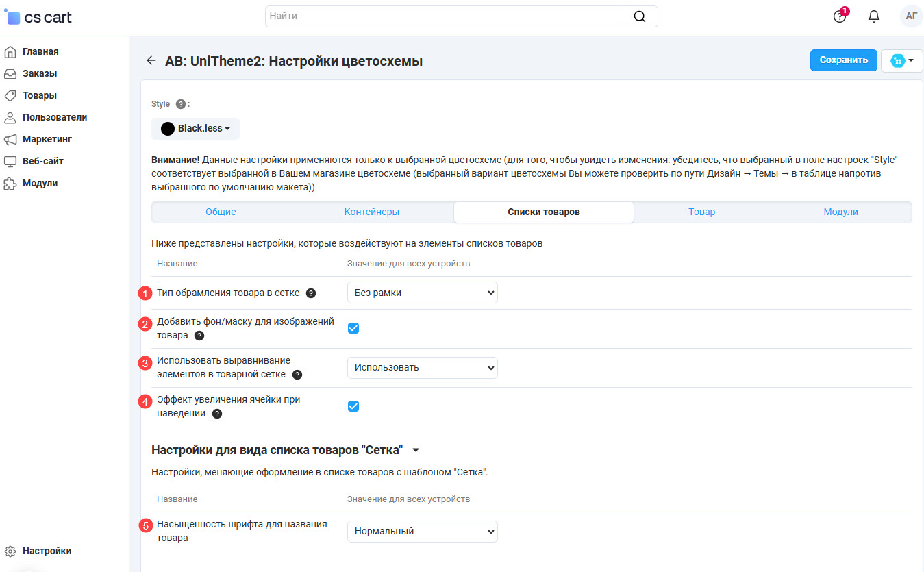Click the search magnifier icon
The height and width of the screenshot is (572, 924).
tap(640, 16)
